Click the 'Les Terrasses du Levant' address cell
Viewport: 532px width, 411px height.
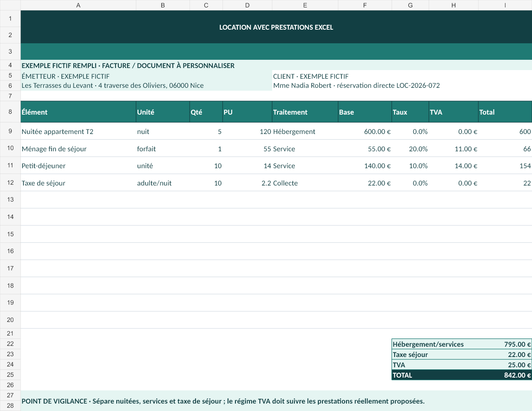[x=146, y=85]
